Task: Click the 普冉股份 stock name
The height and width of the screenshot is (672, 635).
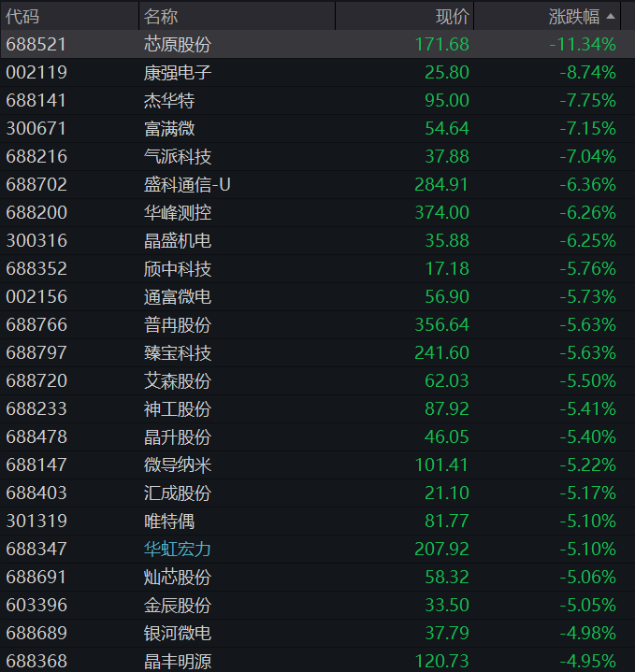Action: 178,324
